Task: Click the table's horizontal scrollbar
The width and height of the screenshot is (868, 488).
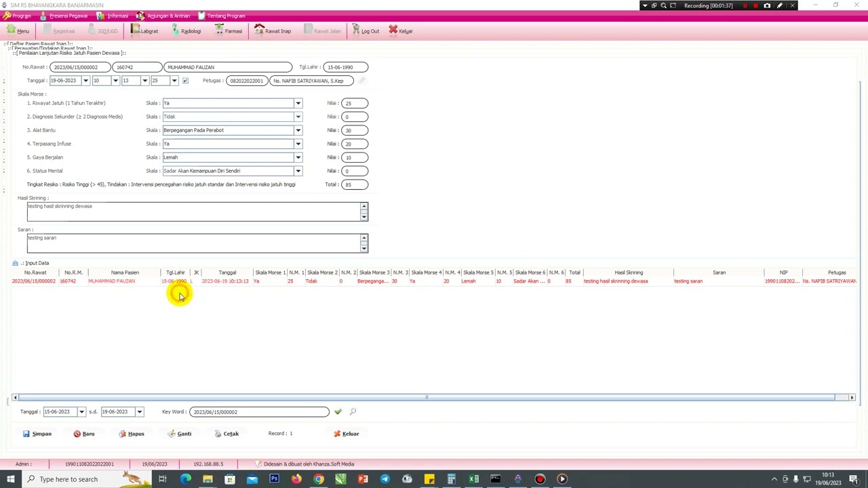Action: coord(426,397)
